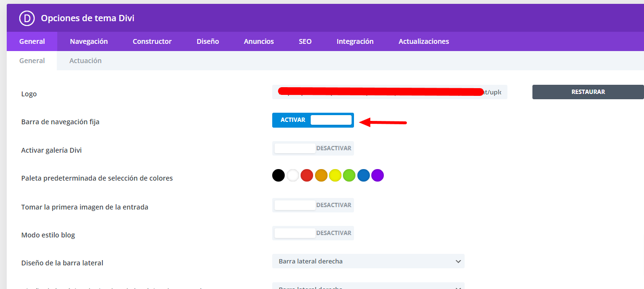Viewport: 644px width, 289px height.
Task: Pick the orange palette color
Action: [x=321, y=175]
